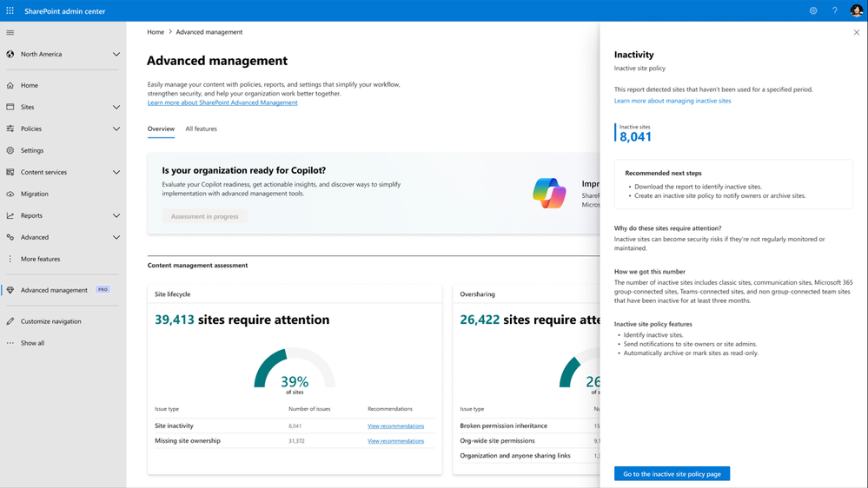Switch to the Overview tab

[161, 129]
